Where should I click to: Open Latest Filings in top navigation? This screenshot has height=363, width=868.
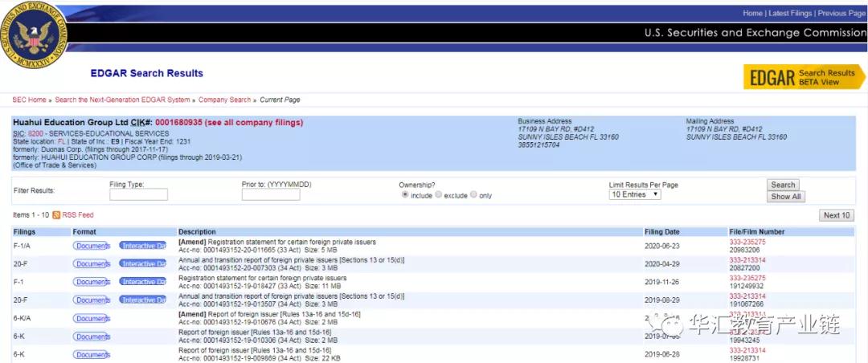pyautogui.click(x=790, y=14)
